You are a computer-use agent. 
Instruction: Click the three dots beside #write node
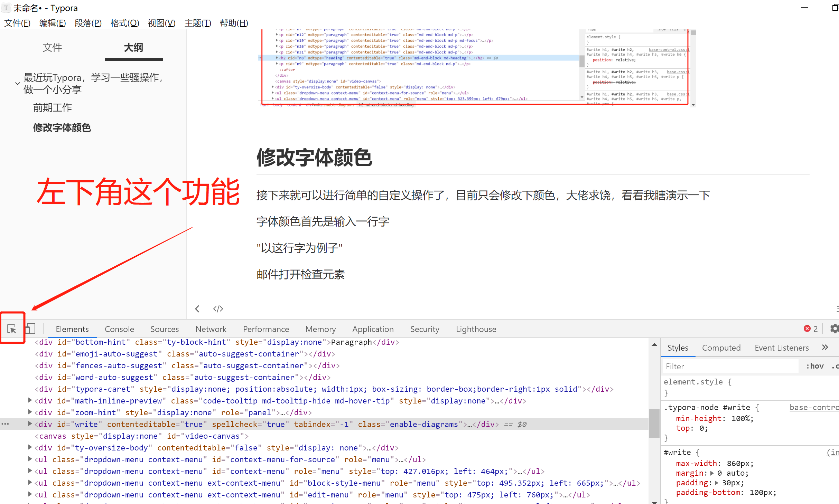click(5, 424)
